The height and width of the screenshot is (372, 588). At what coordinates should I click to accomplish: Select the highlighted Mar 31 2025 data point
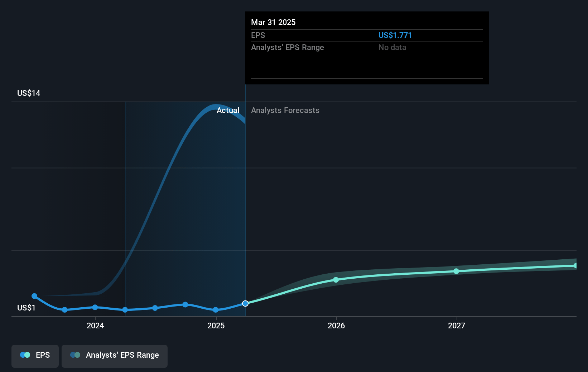click(x=245, y=303)
